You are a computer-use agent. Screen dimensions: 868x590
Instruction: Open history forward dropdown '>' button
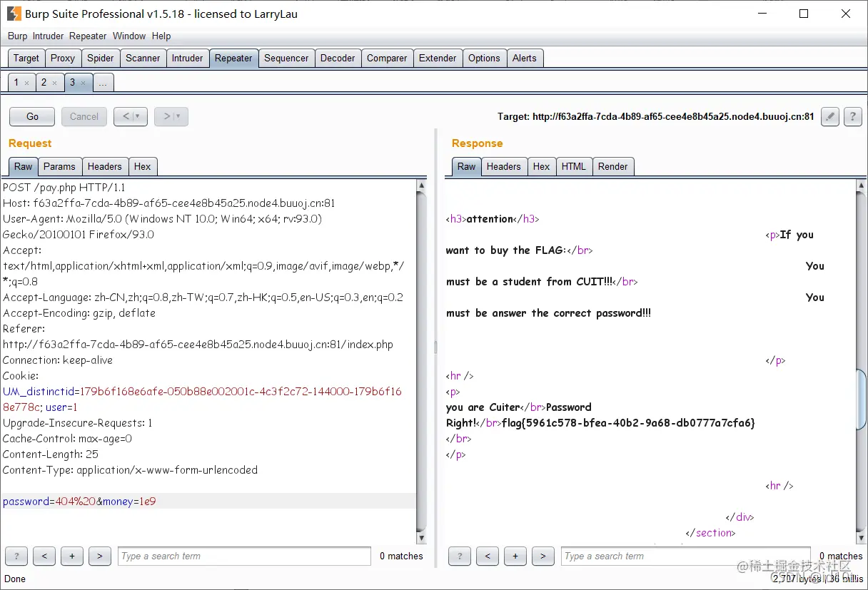coord(171,116)
